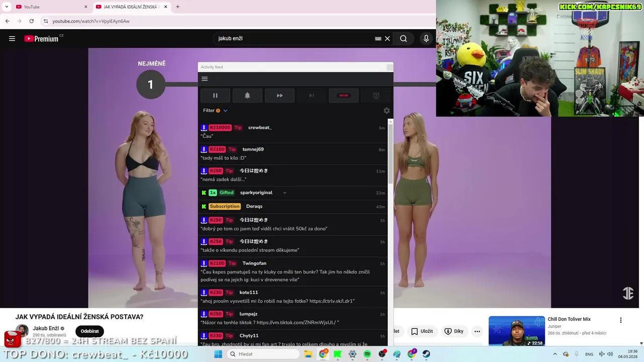Open Spotify from the taskbar
The image size is (644, 362).
367,354
